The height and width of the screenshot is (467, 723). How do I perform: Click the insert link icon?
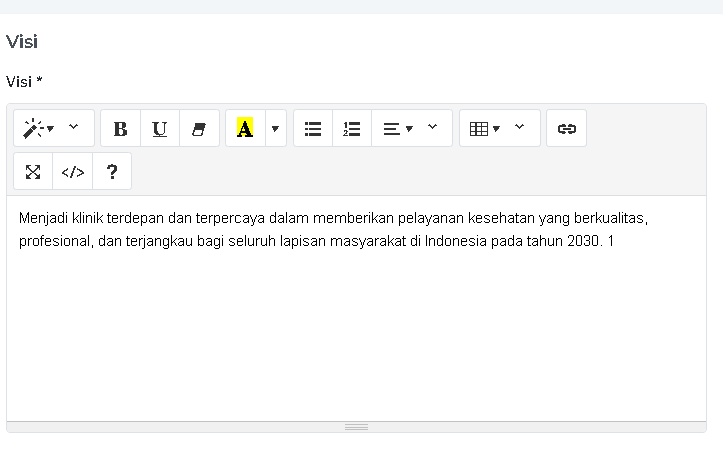tap(566, 128)
